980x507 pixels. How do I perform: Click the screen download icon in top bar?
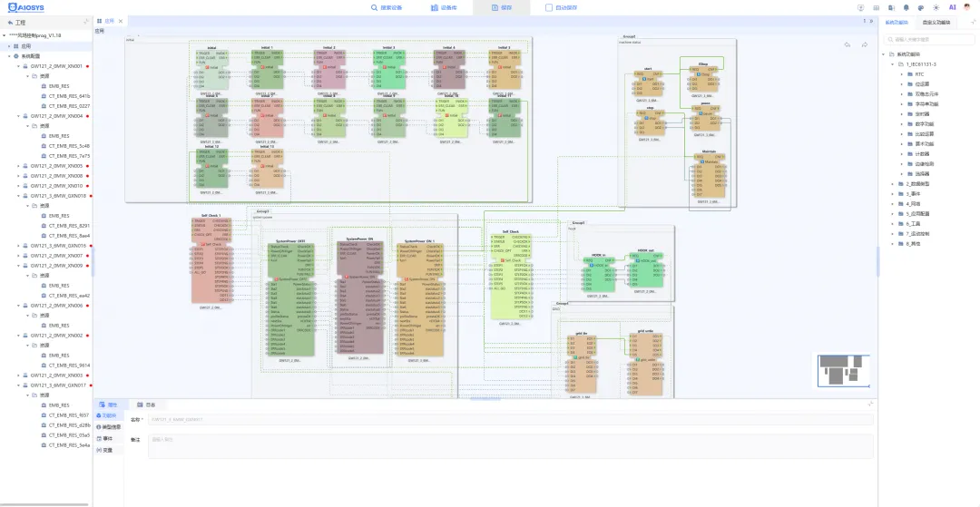(860, 7)
